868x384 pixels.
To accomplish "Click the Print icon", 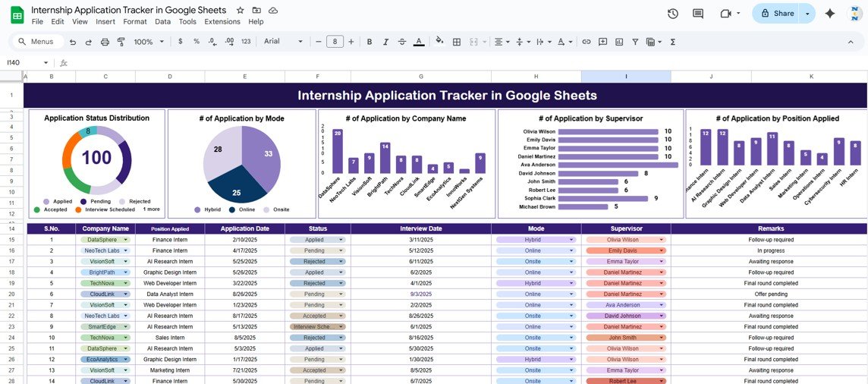I will pyautogui.click(x=105, y=42).
